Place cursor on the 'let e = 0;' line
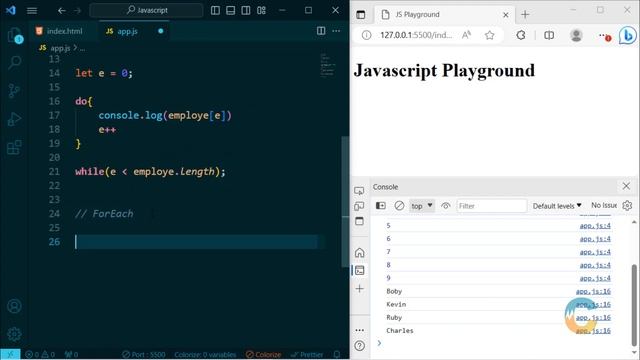 104,73
